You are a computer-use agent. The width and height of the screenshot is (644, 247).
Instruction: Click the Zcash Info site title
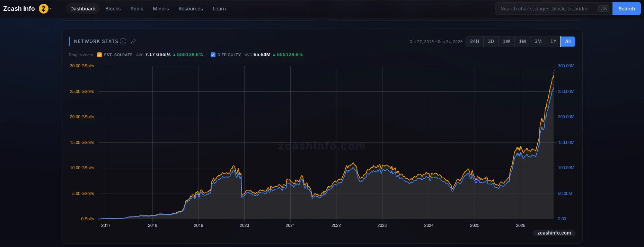pos(19,9)
